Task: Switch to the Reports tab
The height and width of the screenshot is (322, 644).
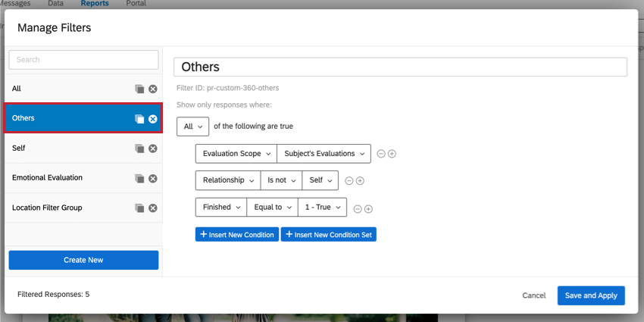Action: click(95, 4)
